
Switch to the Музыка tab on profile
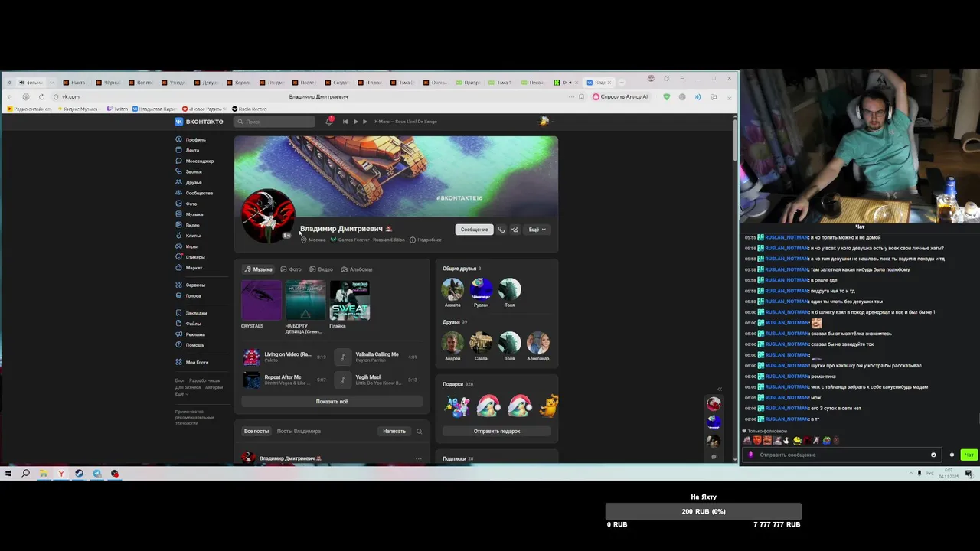coord(258,269)
